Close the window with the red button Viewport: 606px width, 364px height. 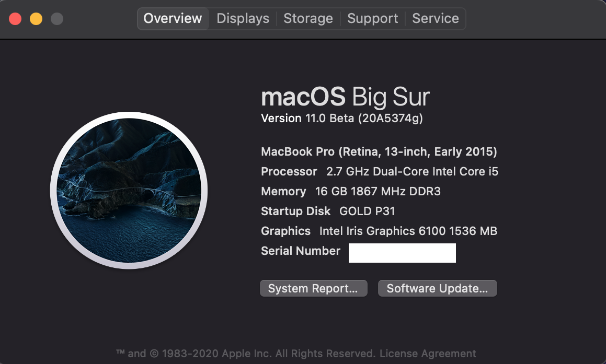15,18
